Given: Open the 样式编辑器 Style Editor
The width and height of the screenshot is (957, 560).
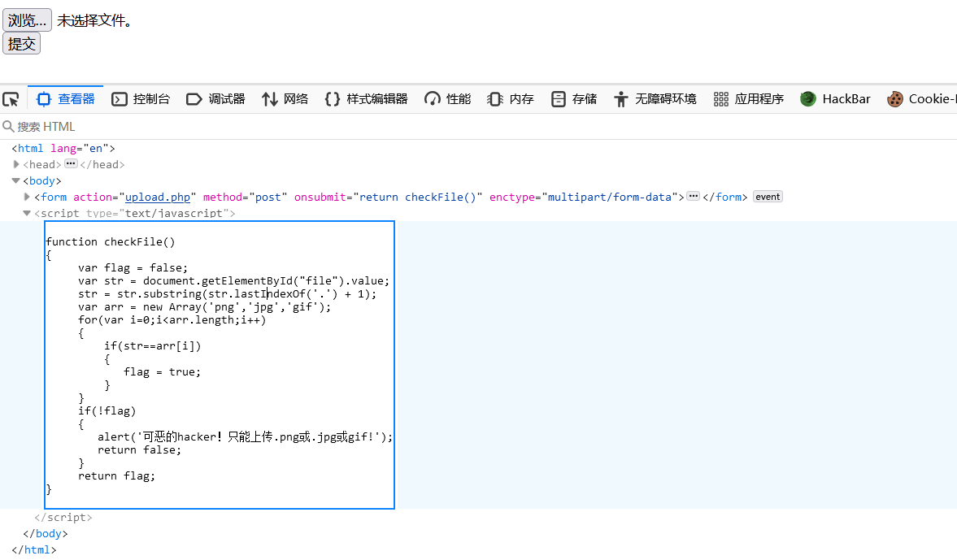Looking at the screenshot, I should tap(366, 99).
